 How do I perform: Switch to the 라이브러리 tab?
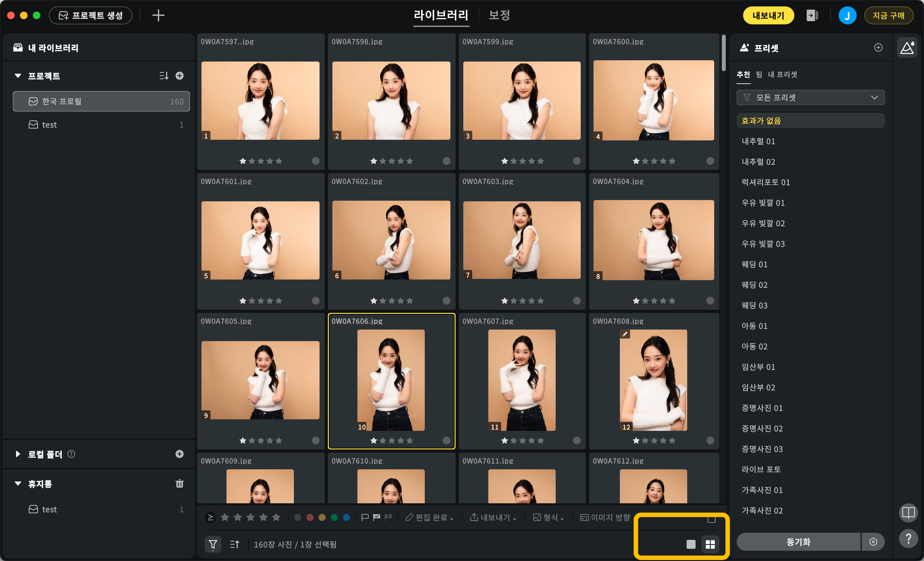(x=441, y=15)
